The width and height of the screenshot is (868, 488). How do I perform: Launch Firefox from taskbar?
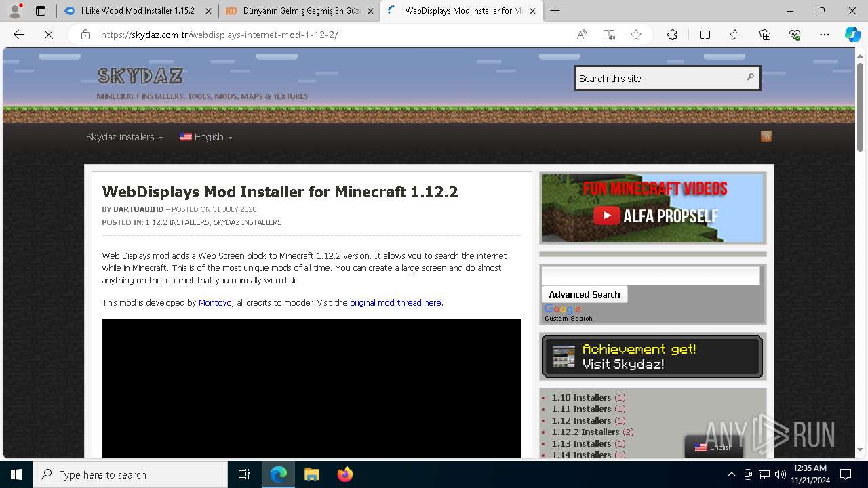(344, 474)
